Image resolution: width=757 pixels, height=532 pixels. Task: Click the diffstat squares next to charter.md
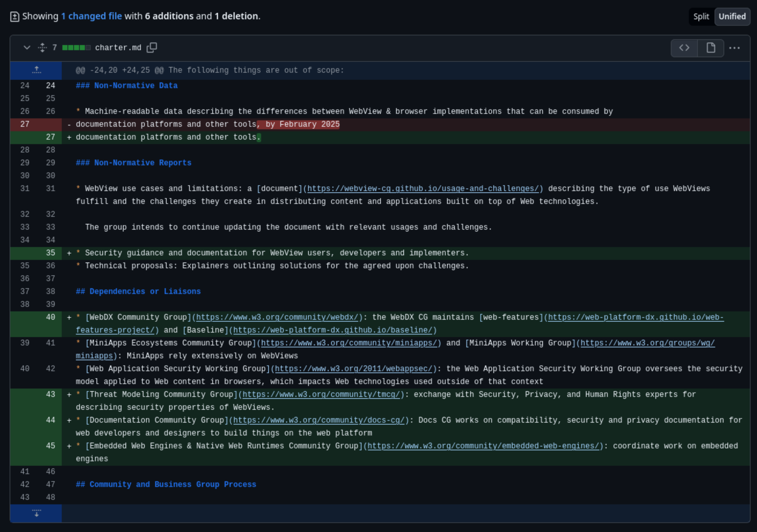point(76,48)
